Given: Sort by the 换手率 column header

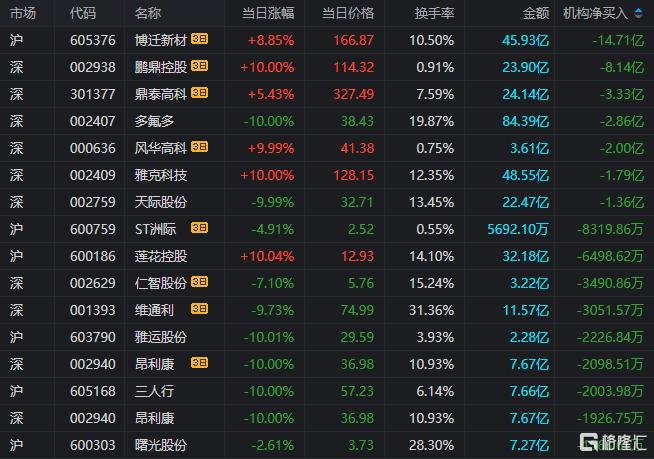Looking at the screenshot, I should click(x=434, y=13).
